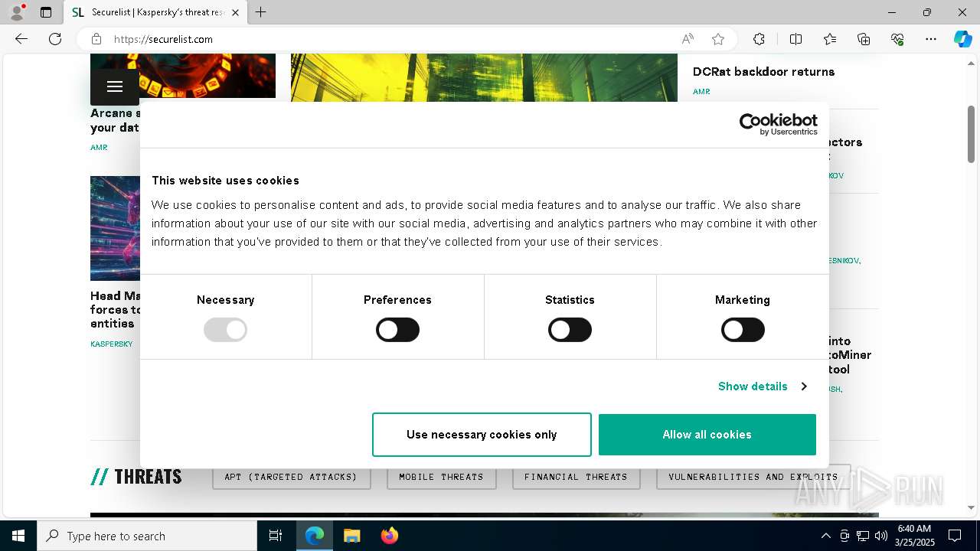Toggle the Necessary cookies switch

pyautogui.click(x=225, y=330)
